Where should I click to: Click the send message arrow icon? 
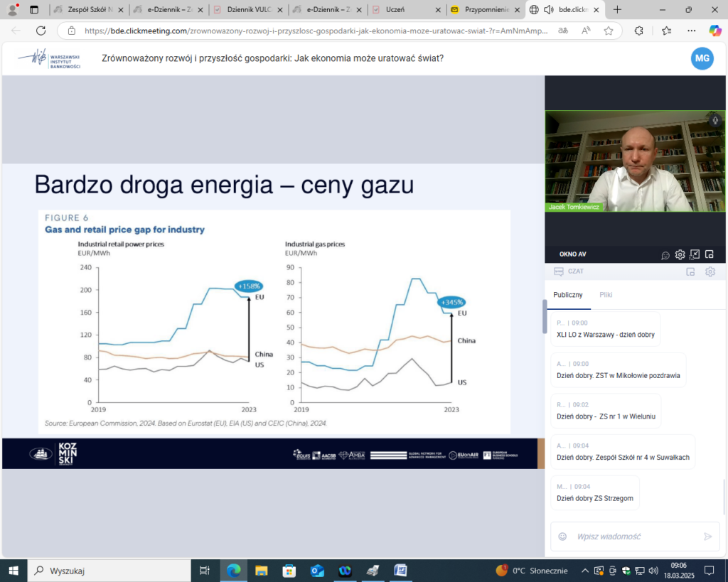(x=707, y=537)
